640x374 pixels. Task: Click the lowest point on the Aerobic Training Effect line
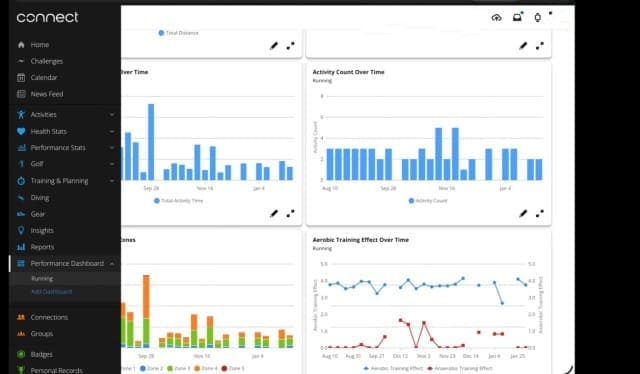point(502,303)
